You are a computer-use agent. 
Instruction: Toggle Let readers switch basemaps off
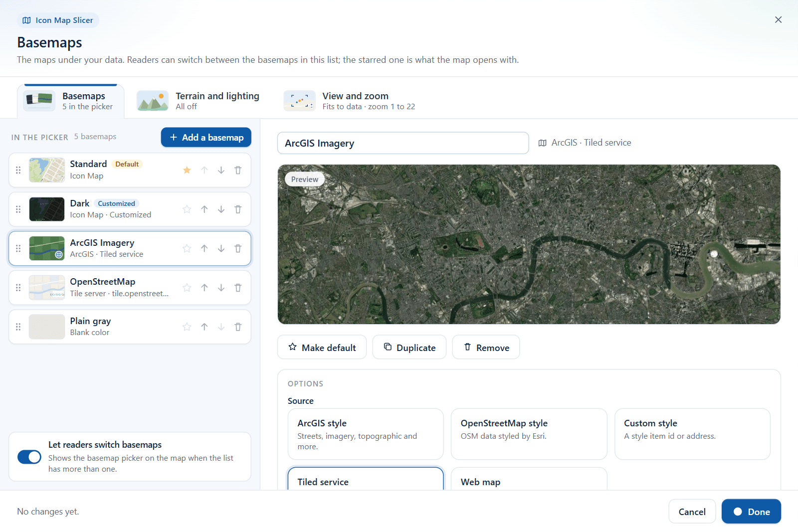[29, 457]
